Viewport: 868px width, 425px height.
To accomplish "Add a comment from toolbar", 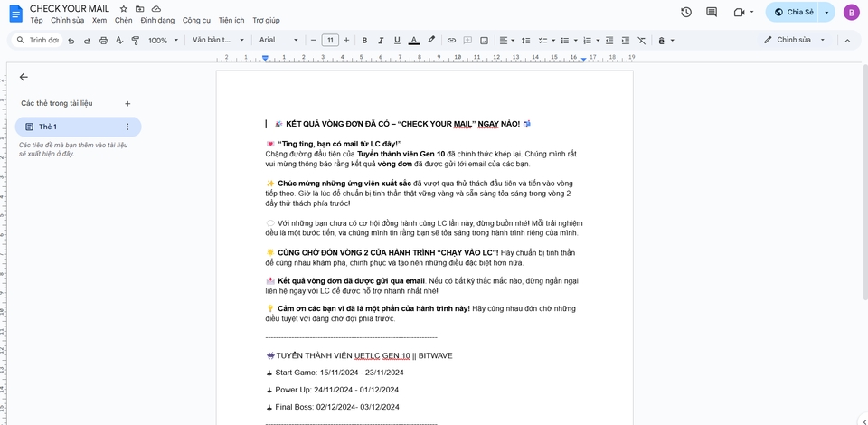I will [x=467, y=41].
